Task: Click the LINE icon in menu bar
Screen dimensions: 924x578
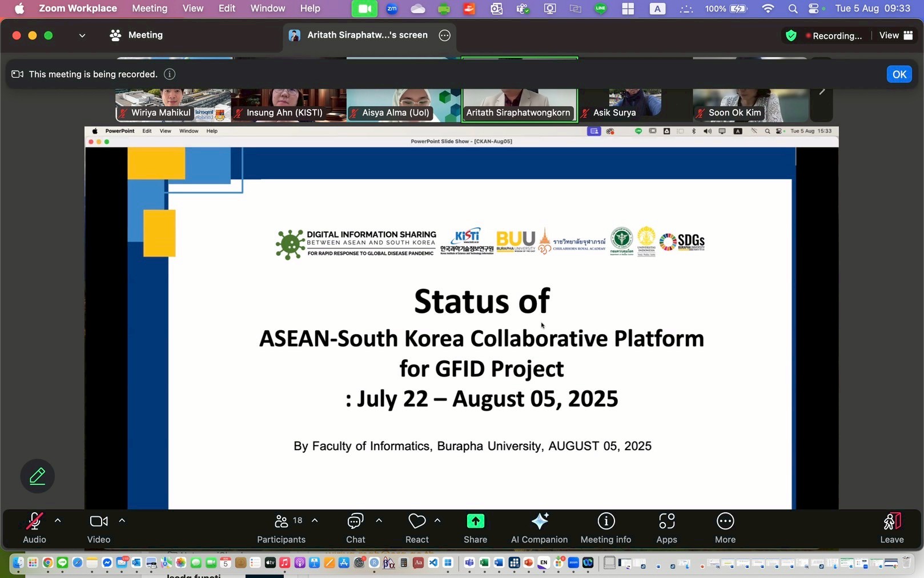Action: [601, 9]
